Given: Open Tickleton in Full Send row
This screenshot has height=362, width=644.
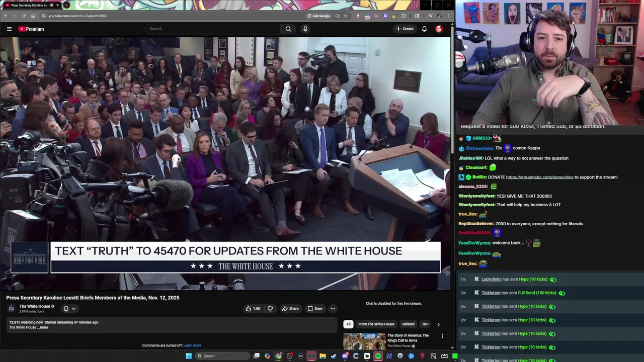Looking at the screenshot, I should pyautogui.click(x=491, y=293).
